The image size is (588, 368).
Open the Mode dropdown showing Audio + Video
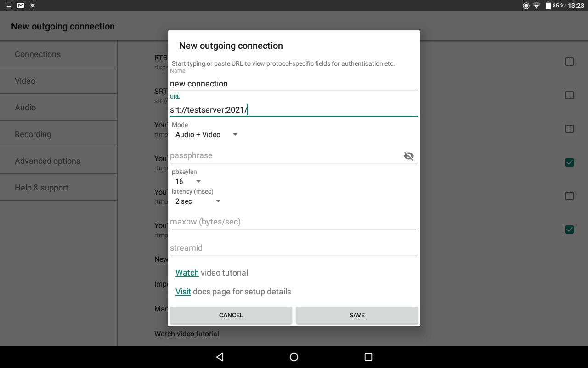(x=206, y=135)
